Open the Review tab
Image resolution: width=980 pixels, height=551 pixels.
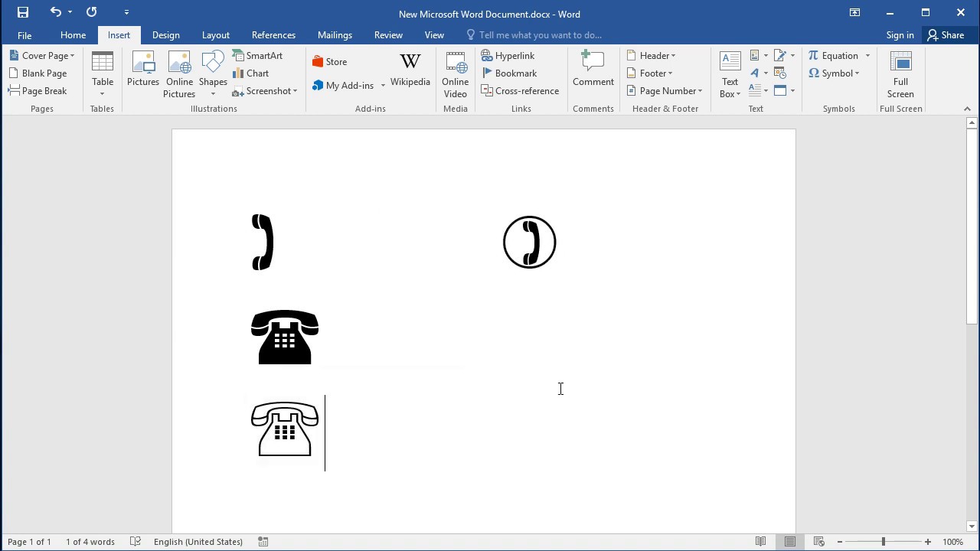[x=388, y=35]
